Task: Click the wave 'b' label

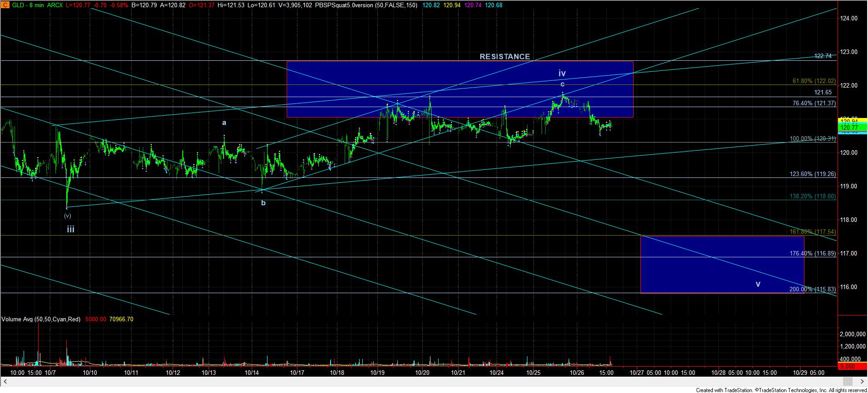Action: 263,203
